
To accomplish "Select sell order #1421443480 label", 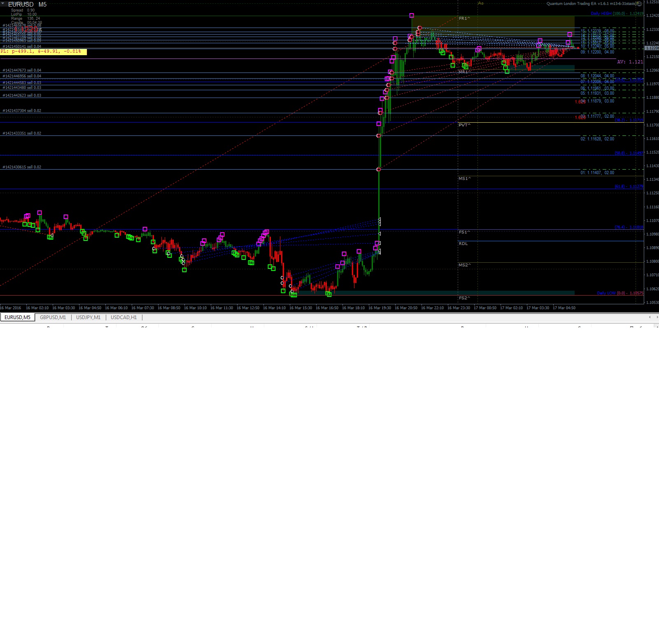I will pos(22,88).
